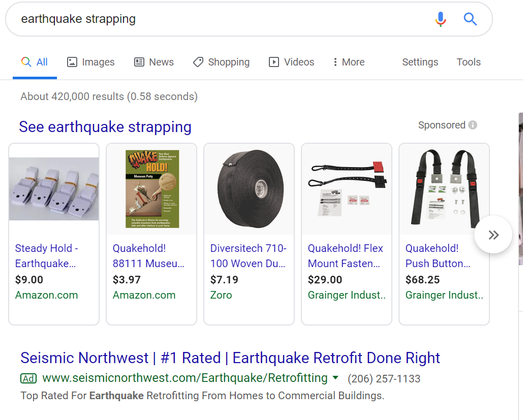Open the Quakehold! Push Button product link
523x420 pixels.
coord(438,255)
